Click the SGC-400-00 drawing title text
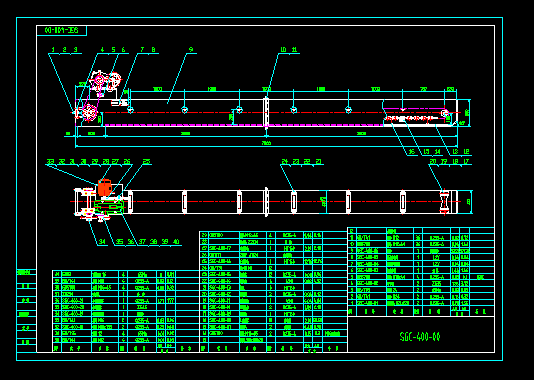534x380 pixels. click(x=420, y=337)
